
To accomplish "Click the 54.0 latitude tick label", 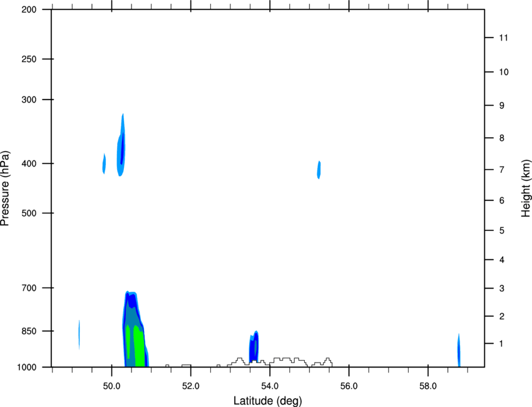I will point(270,386).
